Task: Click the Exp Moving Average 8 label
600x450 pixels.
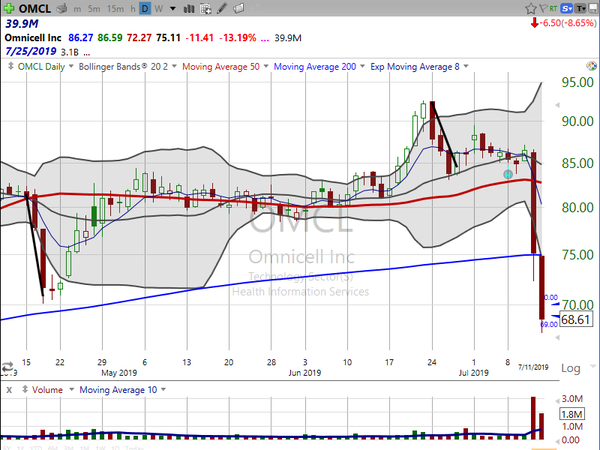Action: pos(415,67)
